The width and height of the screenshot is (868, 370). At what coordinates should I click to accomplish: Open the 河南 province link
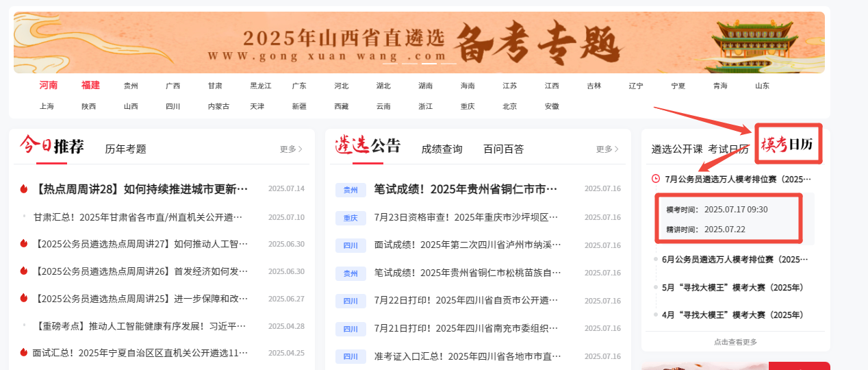tap(48, 86)
